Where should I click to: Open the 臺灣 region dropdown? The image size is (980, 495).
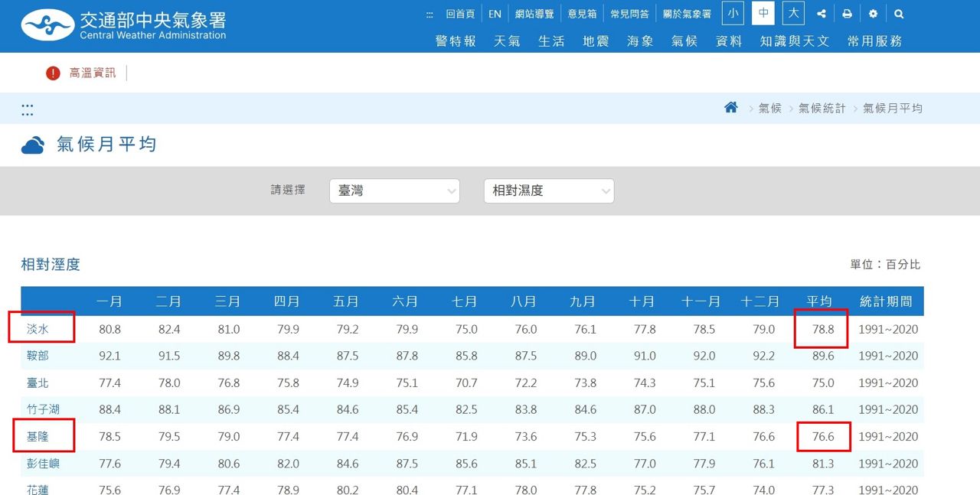click(394, 191)
